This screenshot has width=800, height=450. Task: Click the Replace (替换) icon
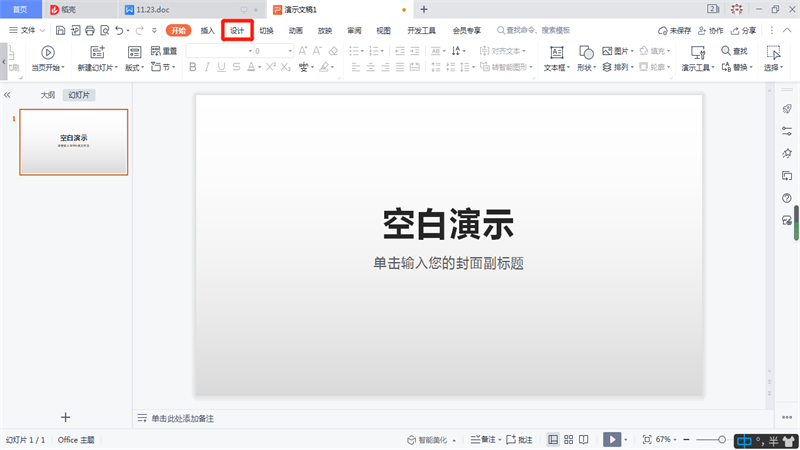pyautogui.click(x=726, y=67)
